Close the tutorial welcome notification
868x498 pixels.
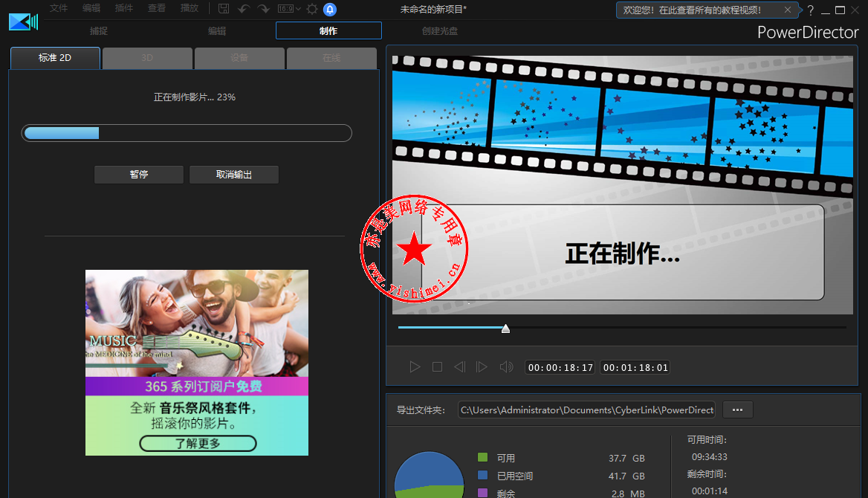(x=788, y=10)
